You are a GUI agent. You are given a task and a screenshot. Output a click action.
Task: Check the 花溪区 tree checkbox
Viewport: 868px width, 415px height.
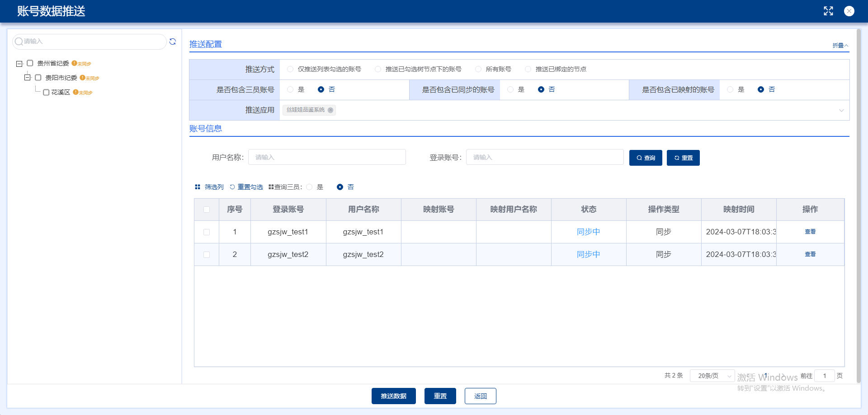point(46,92)
